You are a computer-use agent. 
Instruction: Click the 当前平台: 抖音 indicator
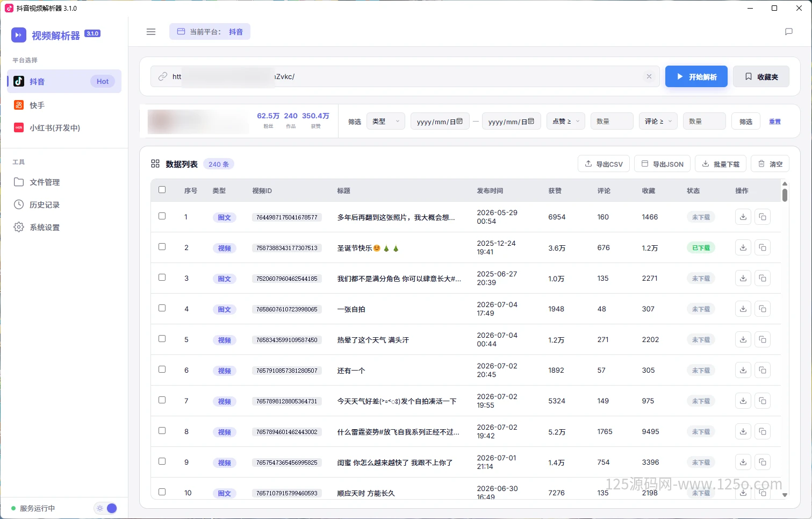(210, 32)
